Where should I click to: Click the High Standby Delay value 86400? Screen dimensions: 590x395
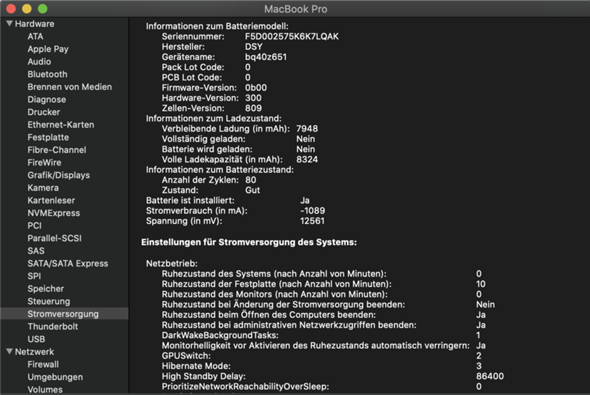(x=490, y=376)
